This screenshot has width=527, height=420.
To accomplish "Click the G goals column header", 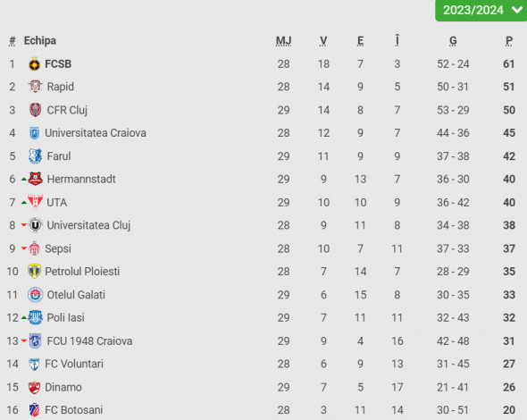I will [x=453, y=41].
